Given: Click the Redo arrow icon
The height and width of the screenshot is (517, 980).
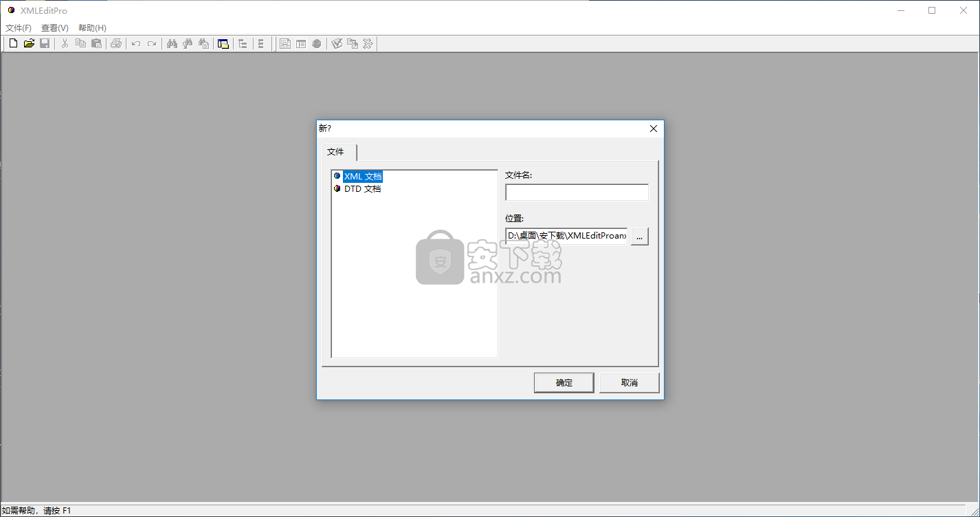Looking at the screenshot, I should 152,43.
